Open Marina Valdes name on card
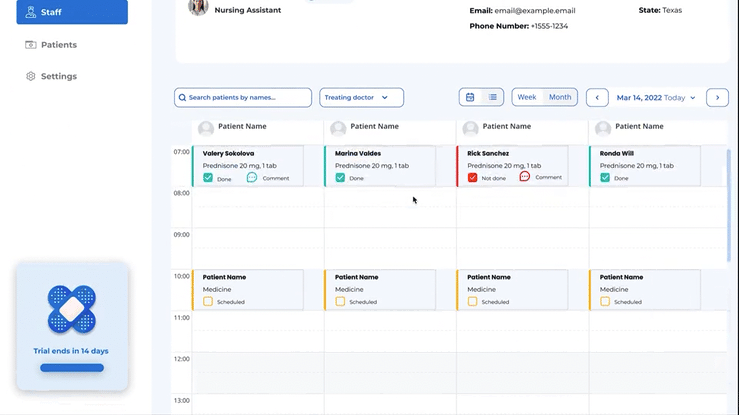Image resolution: width=739 pixels, height=415 pixels. (358, 153)
